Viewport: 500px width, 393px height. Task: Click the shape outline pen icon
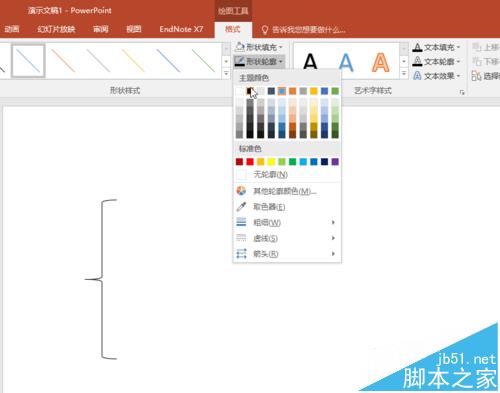(x=240, y=61)
